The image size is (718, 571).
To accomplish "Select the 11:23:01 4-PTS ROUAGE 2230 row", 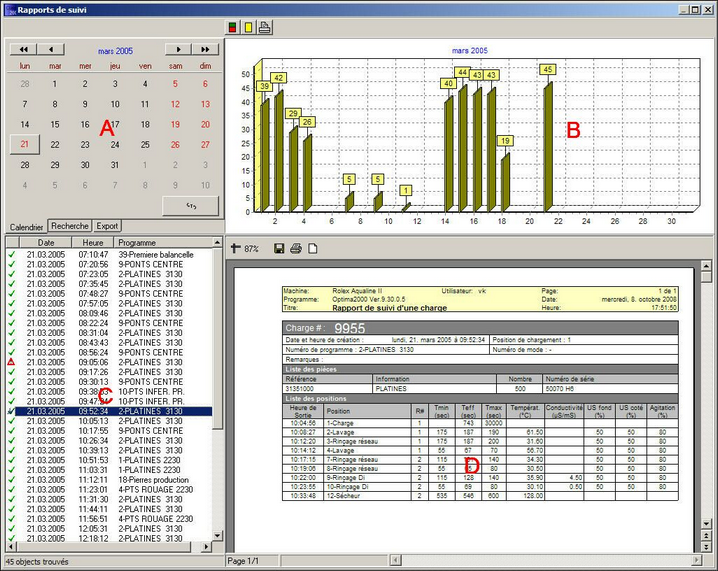I will tap(110, 489).
